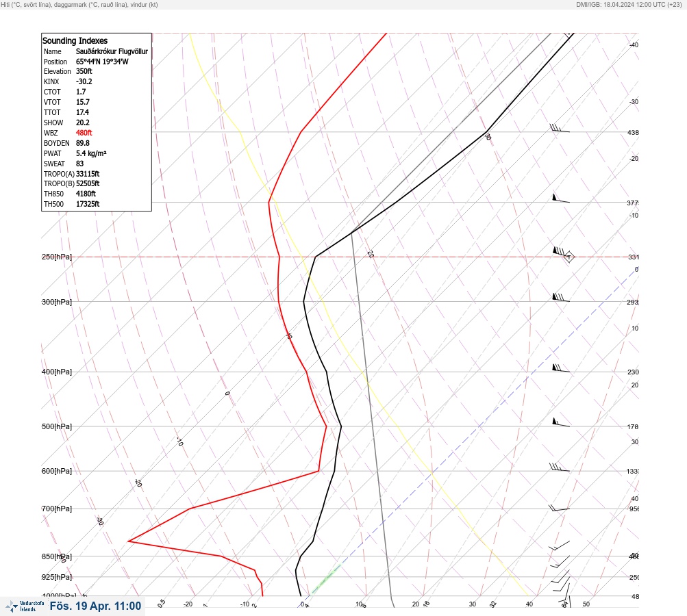The height and width of the screenshot is (616, 687).
Task: Click the 400[hPa] pressure label
Action: click(57, 372)
